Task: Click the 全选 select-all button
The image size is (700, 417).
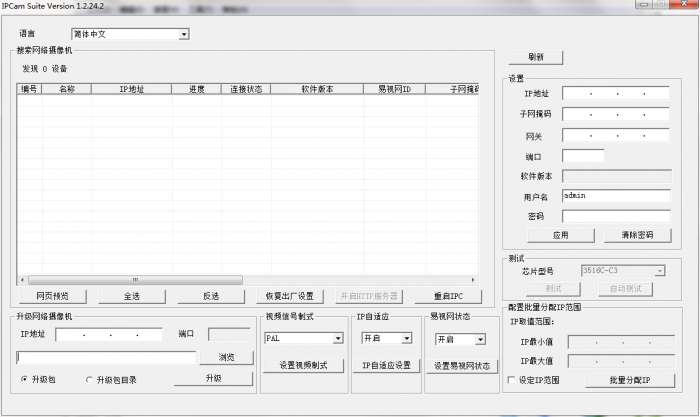Action: pos(132,296)
